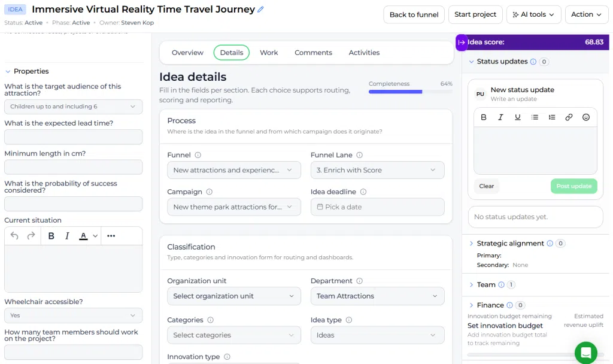613x364 pixels.
Task: Insert a link in the status update
Action: 569,117
